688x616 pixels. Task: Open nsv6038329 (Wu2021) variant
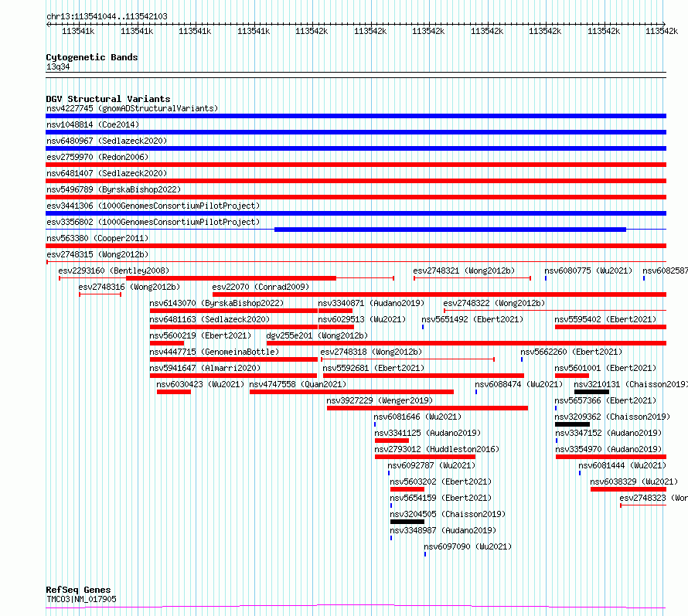pos(634,482)
